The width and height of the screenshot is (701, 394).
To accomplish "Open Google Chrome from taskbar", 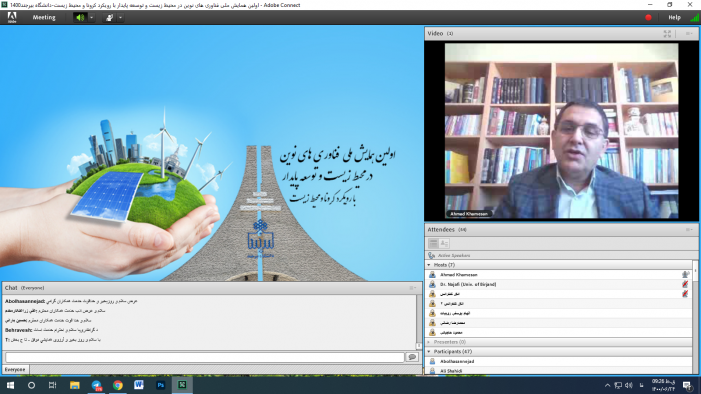I will pyautogui.click(x=118, y=385).
